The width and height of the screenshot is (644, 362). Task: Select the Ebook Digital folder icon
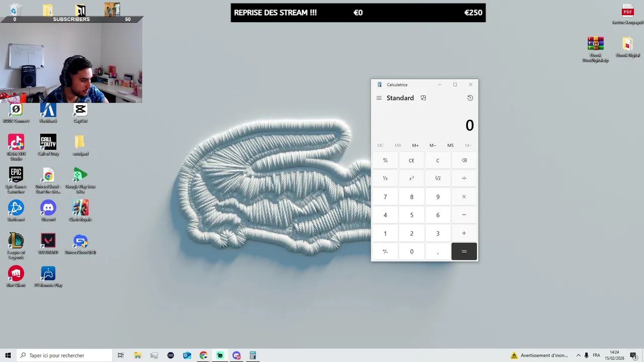pyautogui.click(x=628, y=47)
